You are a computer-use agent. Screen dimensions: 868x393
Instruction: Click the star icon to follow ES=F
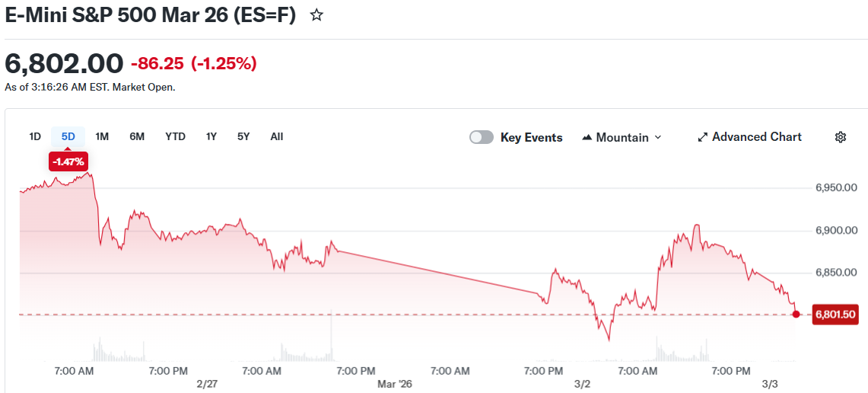click(x=316, y=15)
